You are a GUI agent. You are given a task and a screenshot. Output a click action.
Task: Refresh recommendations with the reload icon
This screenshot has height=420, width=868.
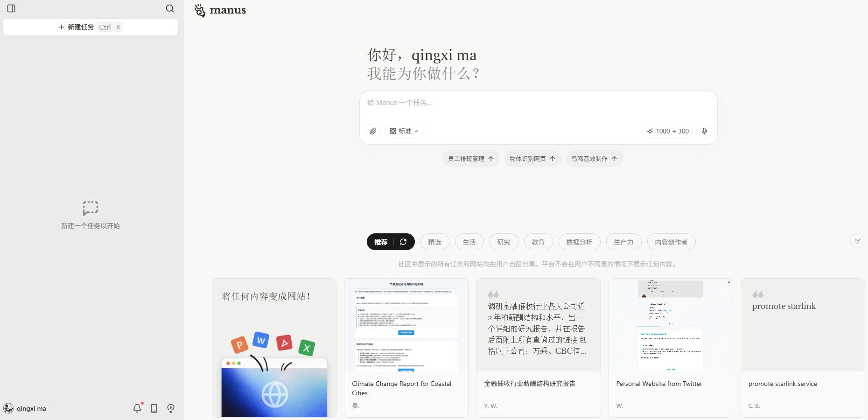coord(403,242)
